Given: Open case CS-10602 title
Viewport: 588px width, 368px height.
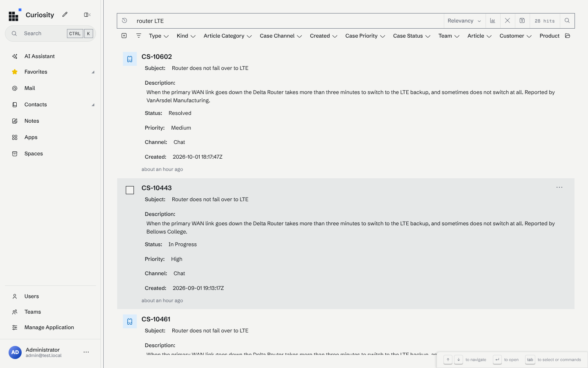Looking at the screenshot, I should click(x=157, y=57).
